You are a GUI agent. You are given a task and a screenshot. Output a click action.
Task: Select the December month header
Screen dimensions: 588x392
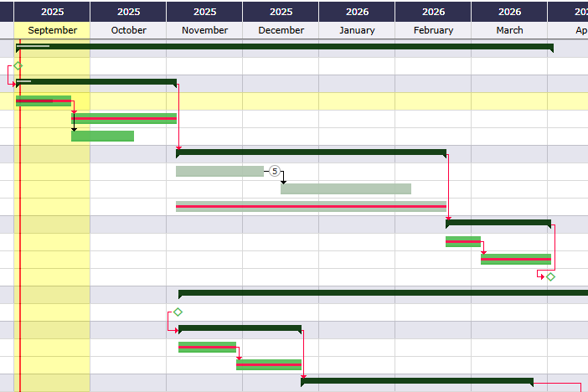pyautogui.click(x=281, y=30)
